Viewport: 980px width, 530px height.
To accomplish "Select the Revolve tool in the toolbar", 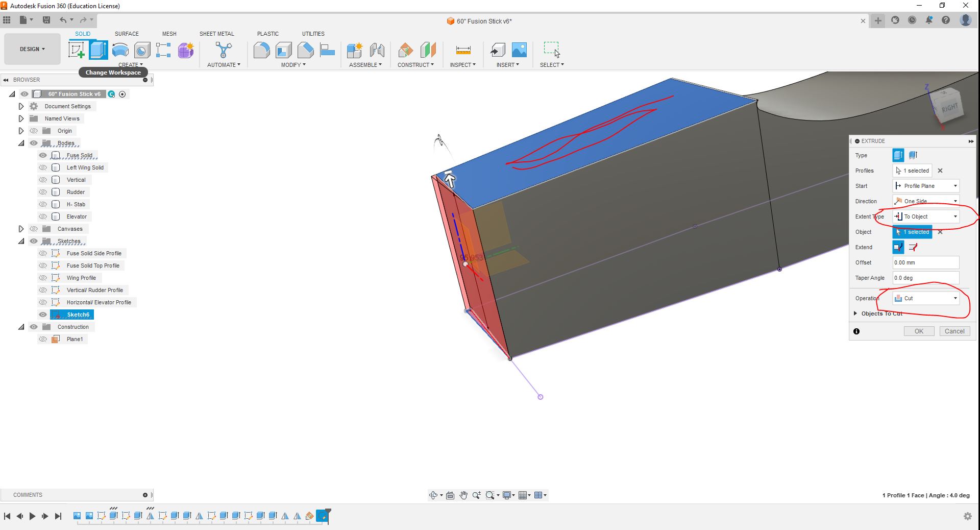I will tap(120, 50).
